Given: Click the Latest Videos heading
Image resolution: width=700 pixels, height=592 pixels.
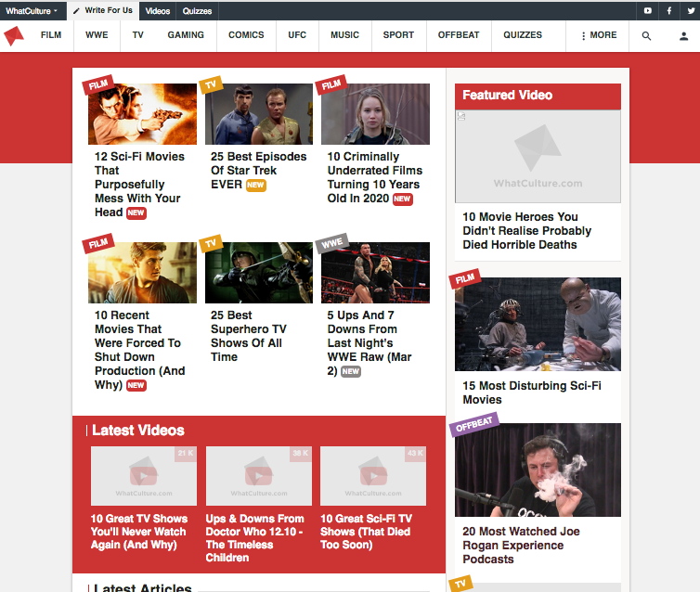Looking at the screenshot, I should [x=138, y=431].
